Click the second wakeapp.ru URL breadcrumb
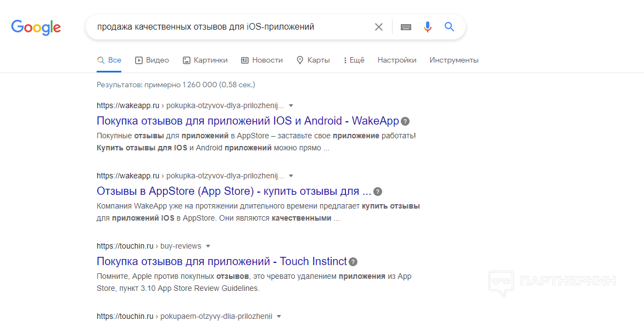Viewport: 644px width, 326px height. click(x=190, y=176)
